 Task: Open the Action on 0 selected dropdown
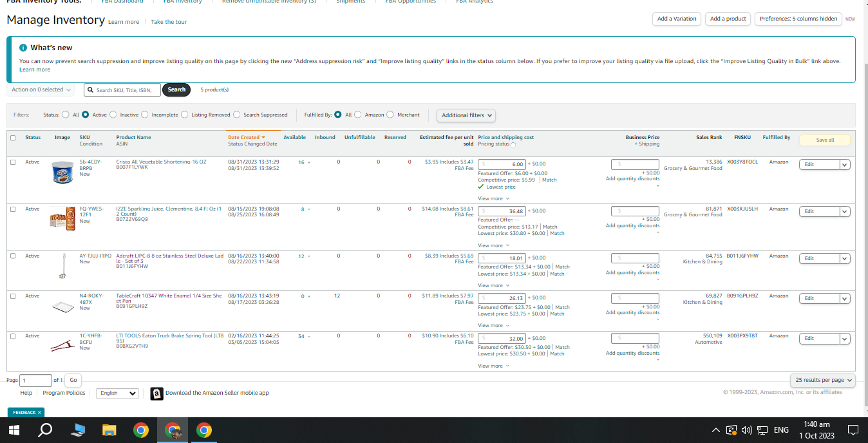pyautogui.click(x=41, y=90)
